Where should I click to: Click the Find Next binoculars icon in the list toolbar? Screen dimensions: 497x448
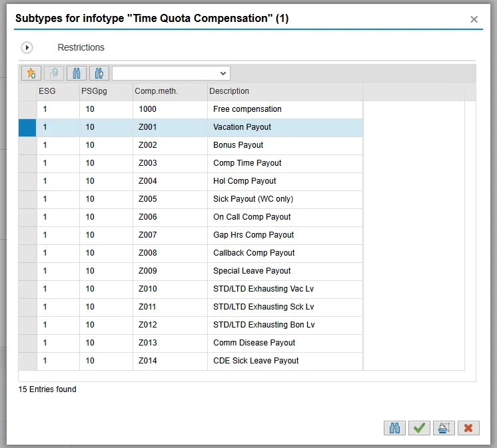99,73
